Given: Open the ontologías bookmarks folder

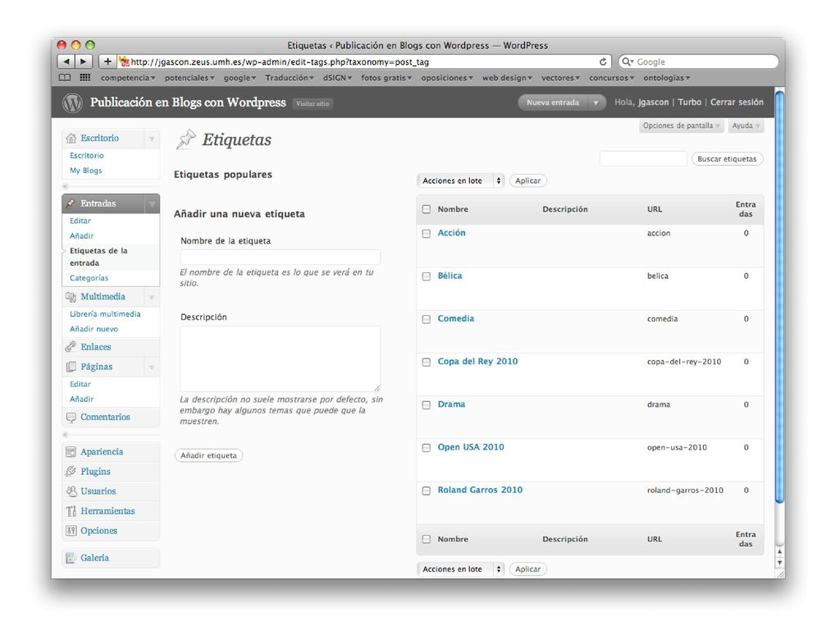Looking at the screenshot, I should pos(666,78).
